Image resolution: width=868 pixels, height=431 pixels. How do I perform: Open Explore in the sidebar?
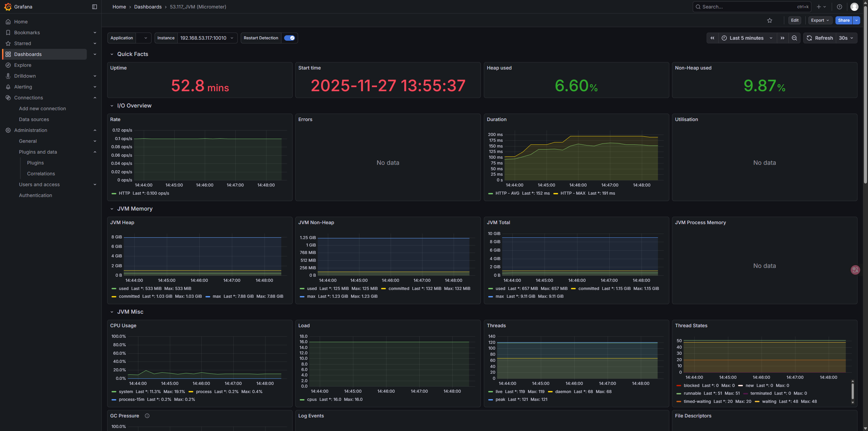[23, 65]
